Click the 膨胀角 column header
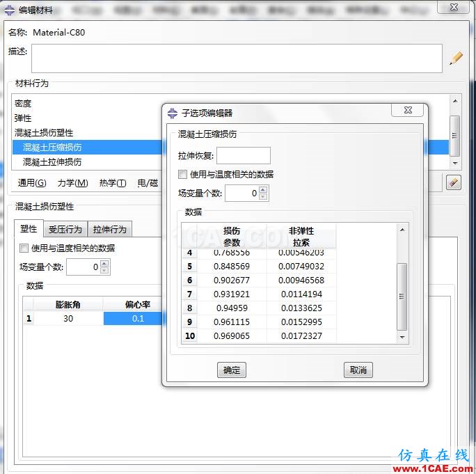This screenshot has width=476, height=474. coord(68,305)
